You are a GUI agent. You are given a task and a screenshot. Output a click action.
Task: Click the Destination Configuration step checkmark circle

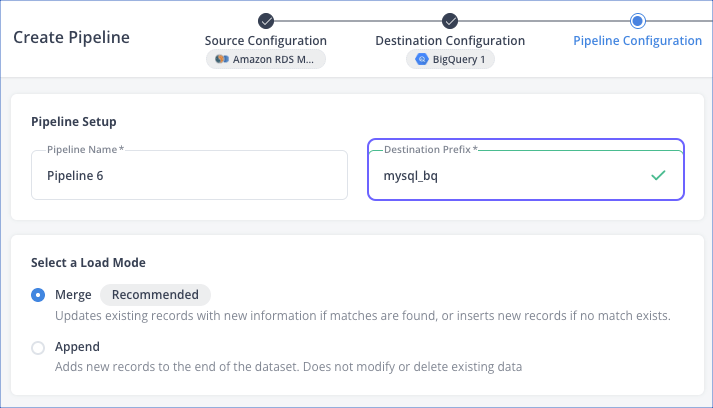[x=450, y=20]
